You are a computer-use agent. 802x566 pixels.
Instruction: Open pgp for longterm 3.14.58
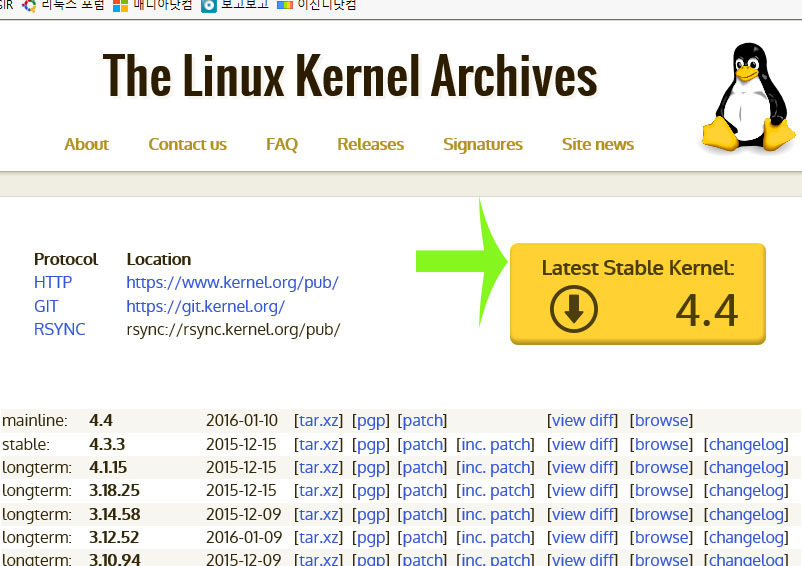point(371,514)
